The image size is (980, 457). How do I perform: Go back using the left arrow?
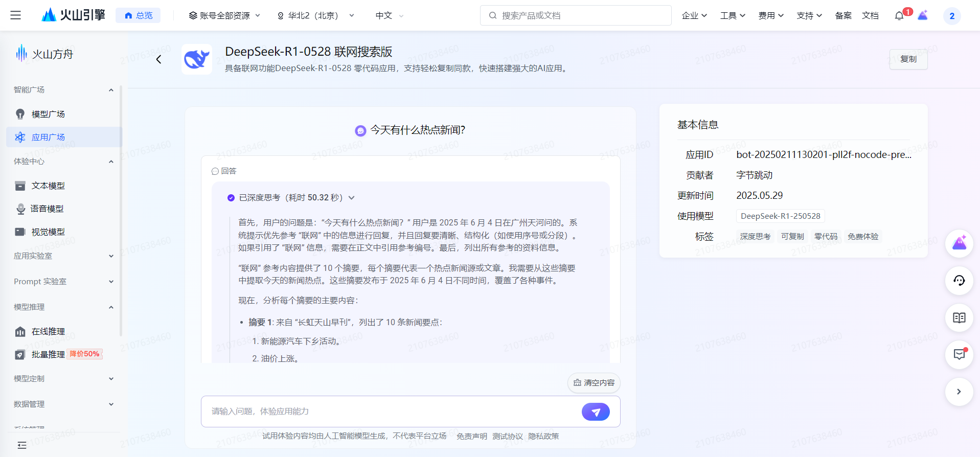tap(158, 59)
